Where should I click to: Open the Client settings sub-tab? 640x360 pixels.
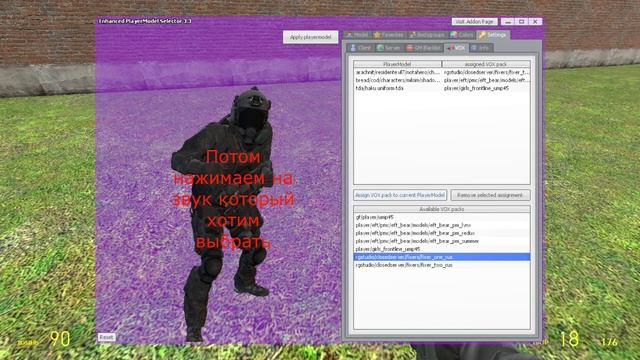tap(360, 48)
